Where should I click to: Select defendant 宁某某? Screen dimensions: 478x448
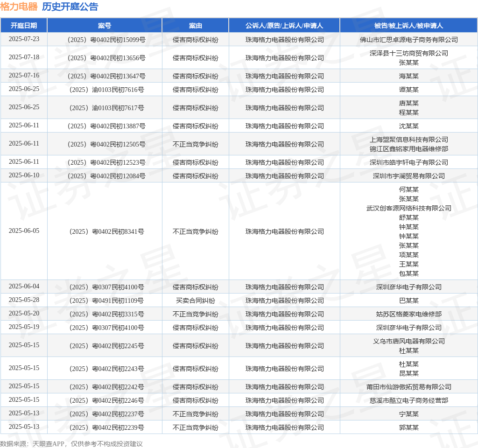click(409, 414)
